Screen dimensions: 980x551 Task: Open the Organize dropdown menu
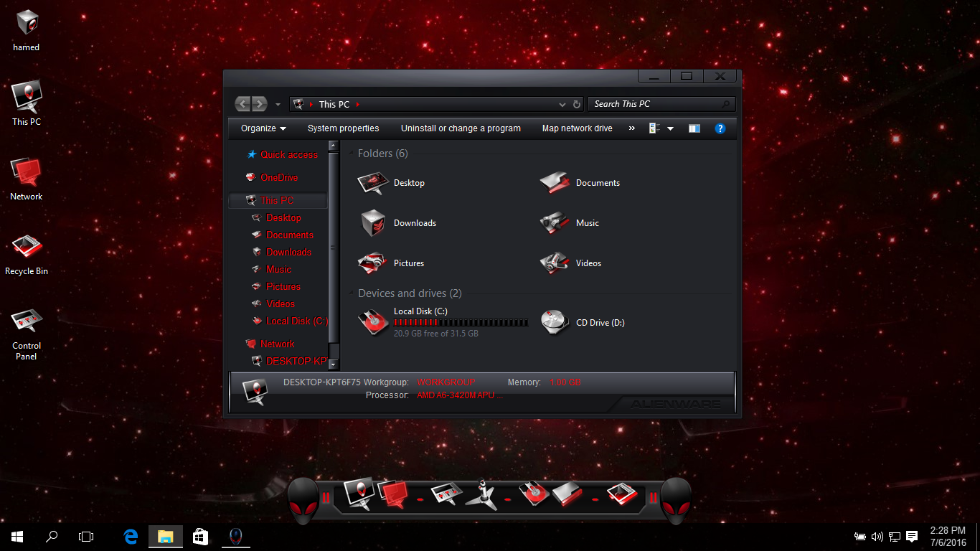[x=263, y=128]
